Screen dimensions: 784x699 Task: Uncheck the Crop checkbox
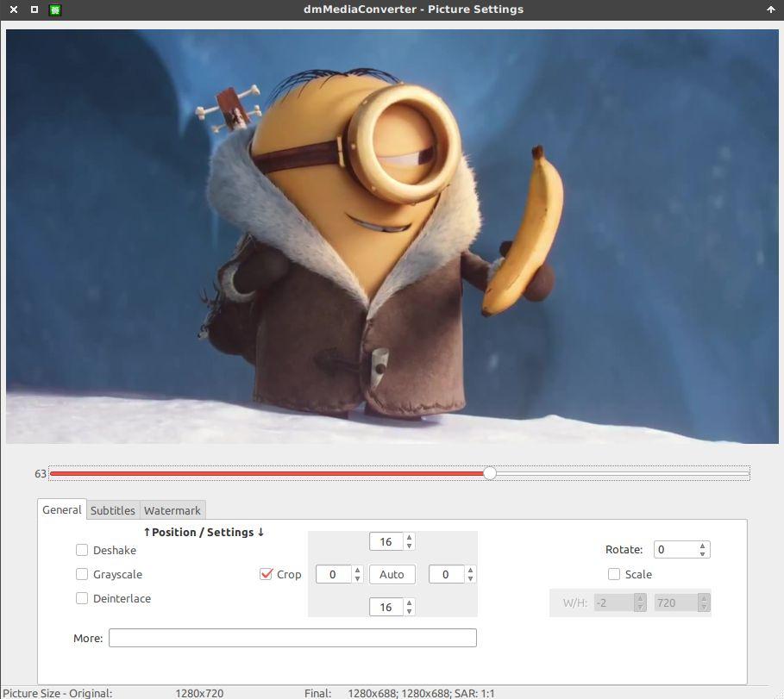click(x=267, y=574)
